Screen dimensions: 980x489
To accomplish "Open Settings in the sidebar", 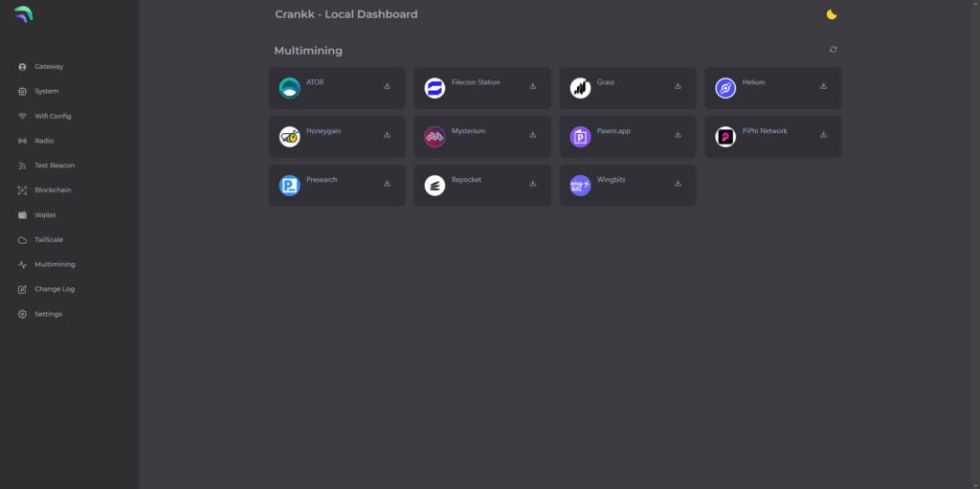I will coord(49,314).
